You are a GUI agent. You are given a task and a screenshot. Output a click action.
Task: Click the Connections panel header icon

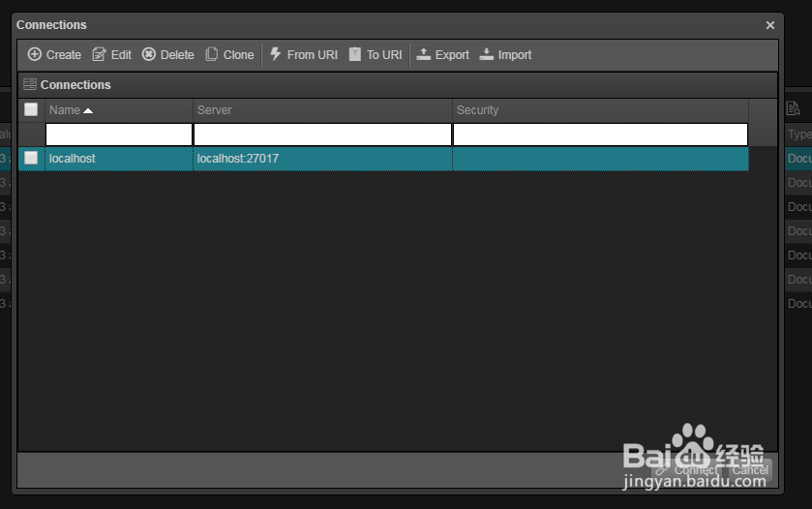pos(30,84)
